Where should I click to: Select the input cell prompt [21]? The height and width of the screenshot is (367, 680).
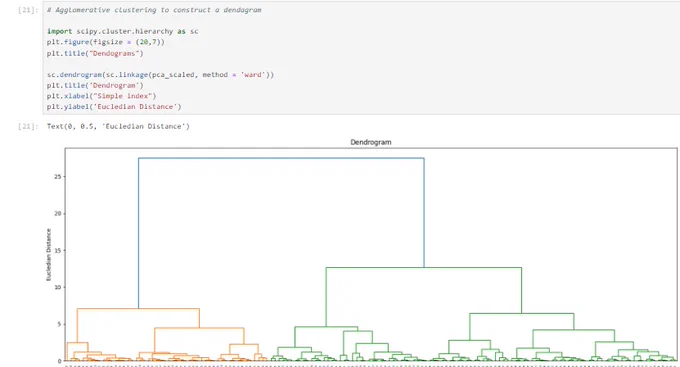pos(28,10)
